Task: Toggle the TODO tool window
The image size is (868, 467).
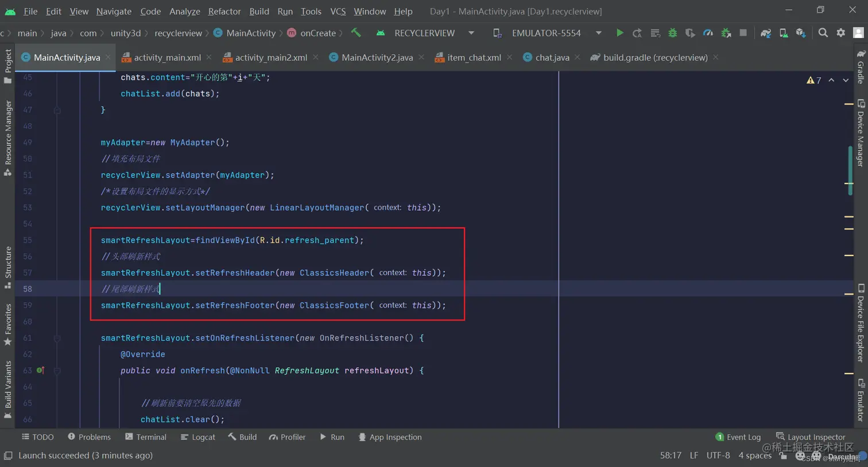Action: (37, 437)
